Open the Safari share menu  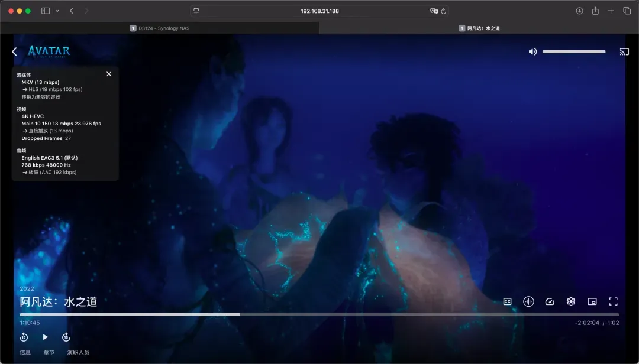[595, 11]
